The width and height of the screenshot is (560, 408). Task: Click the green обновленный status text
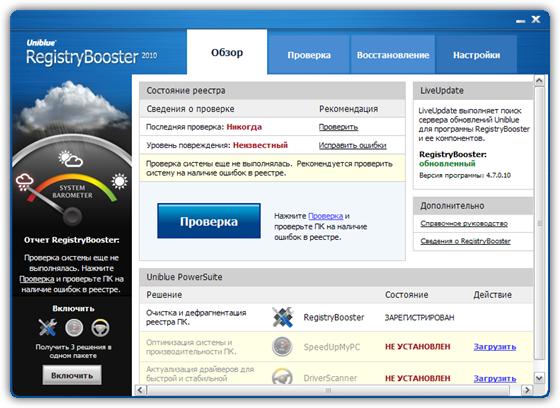click(x=447, y=164)
